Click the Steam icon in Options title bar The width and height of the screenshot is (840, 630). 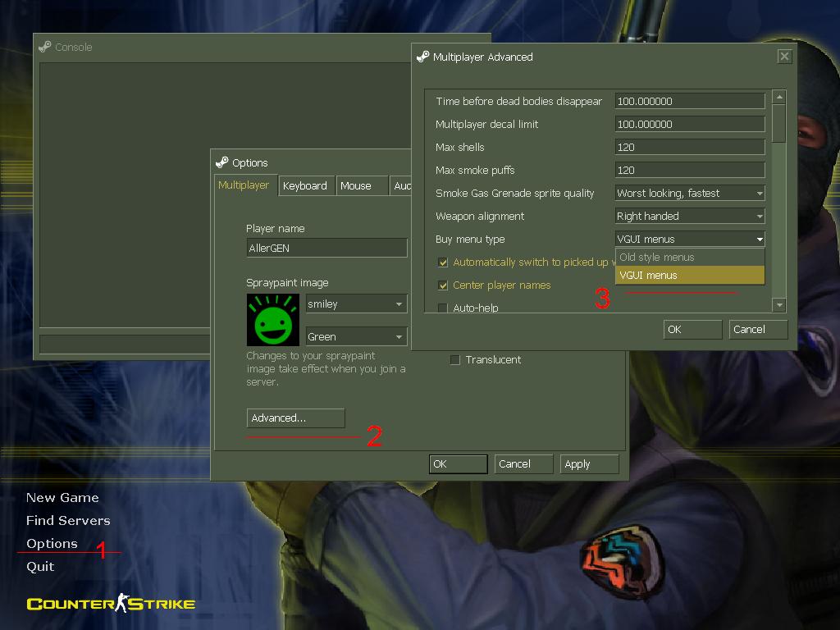(x=221, y=162)
